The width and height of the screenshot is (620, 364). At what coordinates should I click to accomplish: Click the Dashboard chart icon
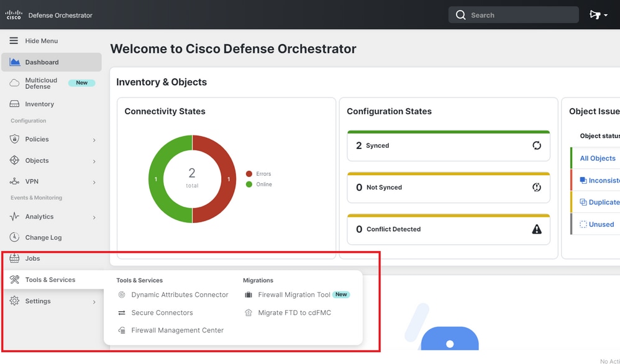point(15,62)
